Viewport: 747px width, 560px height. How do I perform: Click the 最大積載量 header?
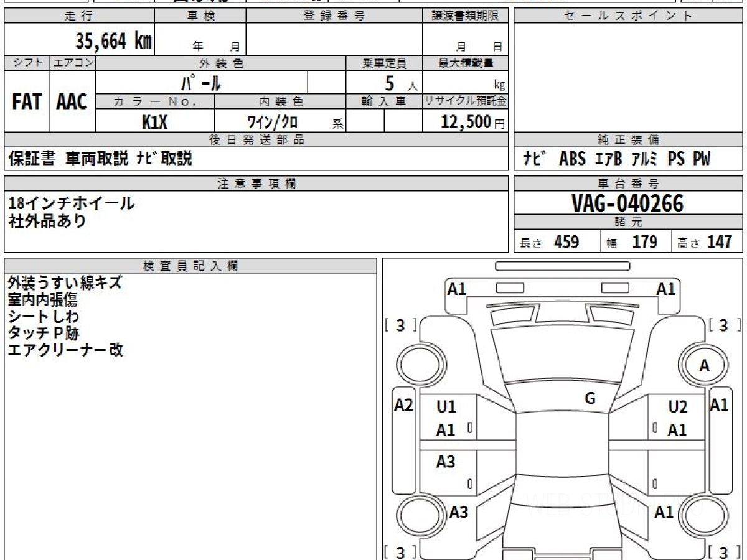466,63
